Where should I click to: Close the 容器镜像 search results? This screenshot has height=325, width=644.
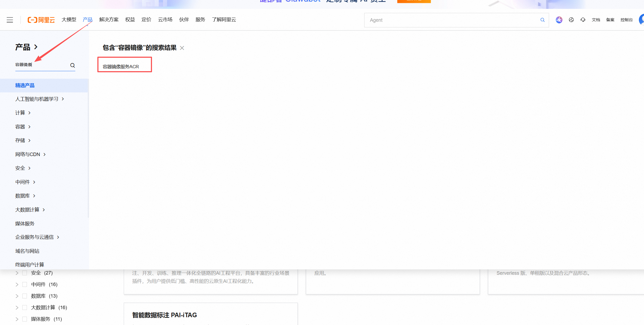pyautogui.click(x=182, y=48)
